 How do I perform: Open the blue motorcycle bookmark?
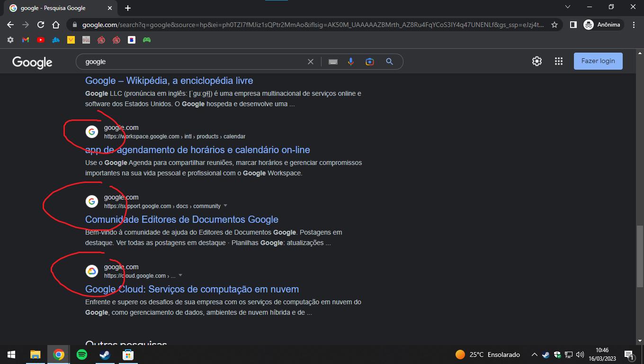pos(56,40)
